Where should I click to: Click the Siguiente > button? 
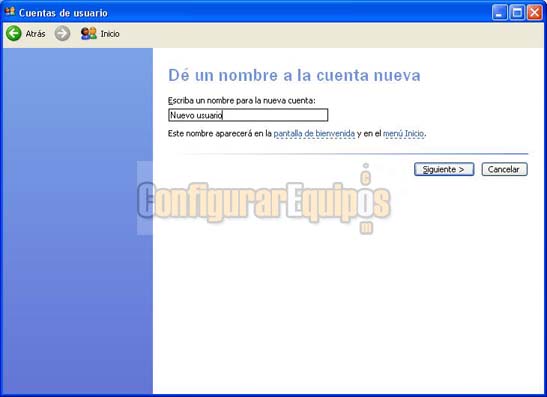[x=444, y=169]
